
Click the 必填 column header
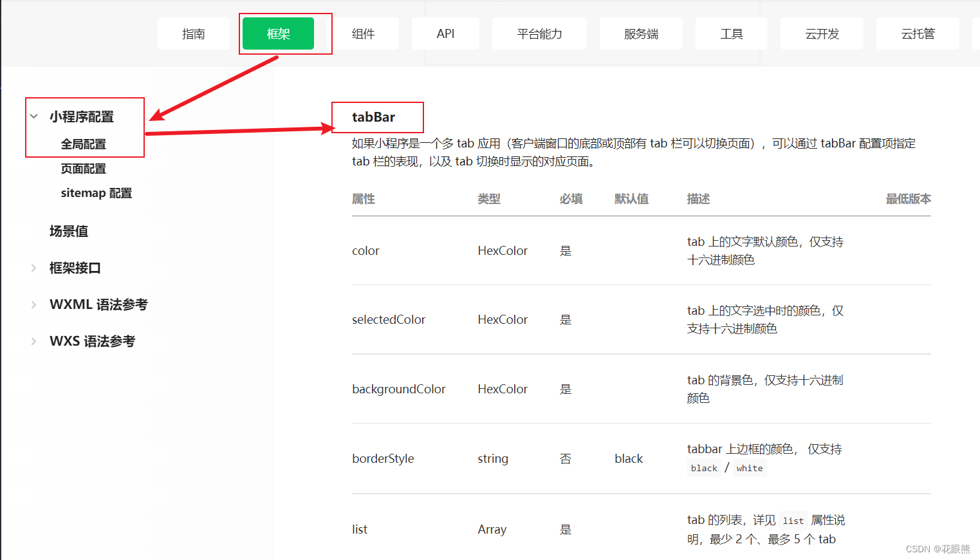coord(571,199)
